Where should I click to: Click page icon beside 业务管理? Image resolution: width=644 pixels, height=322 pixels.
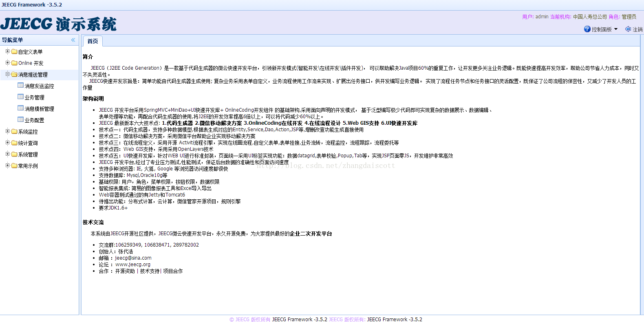(21, 97)
